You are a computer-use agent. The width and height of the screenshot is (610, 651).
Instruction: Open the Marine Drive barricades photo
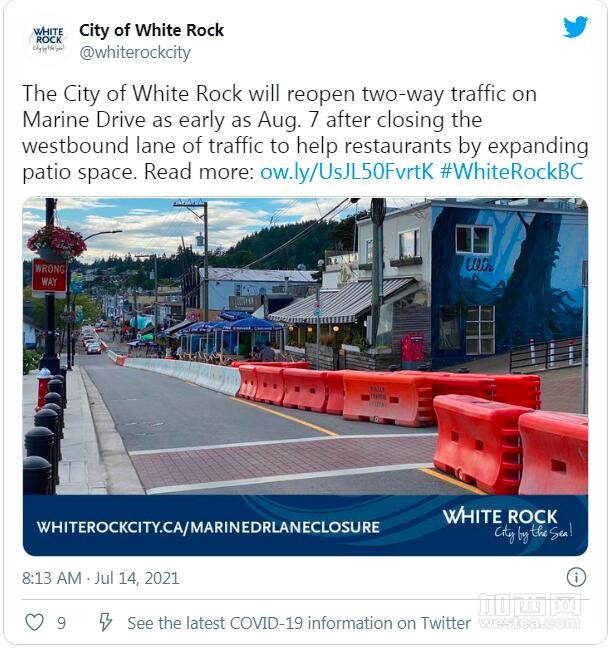coord(305,347)
